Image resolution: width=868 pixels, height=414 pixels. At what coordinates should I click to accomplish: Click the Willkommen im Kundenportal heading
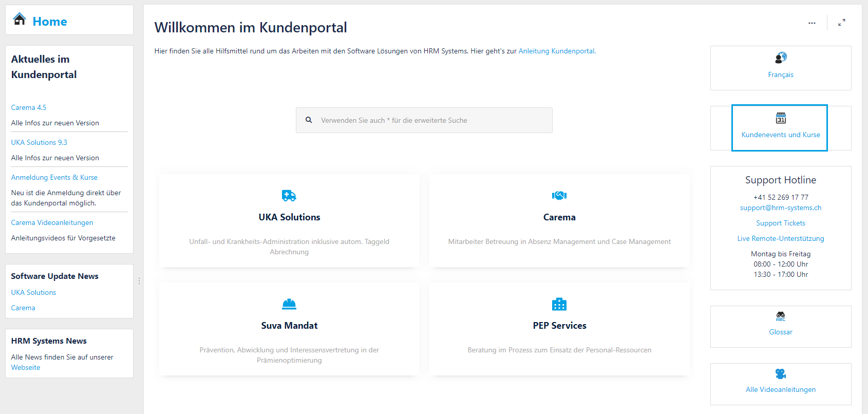click(251, 28)
